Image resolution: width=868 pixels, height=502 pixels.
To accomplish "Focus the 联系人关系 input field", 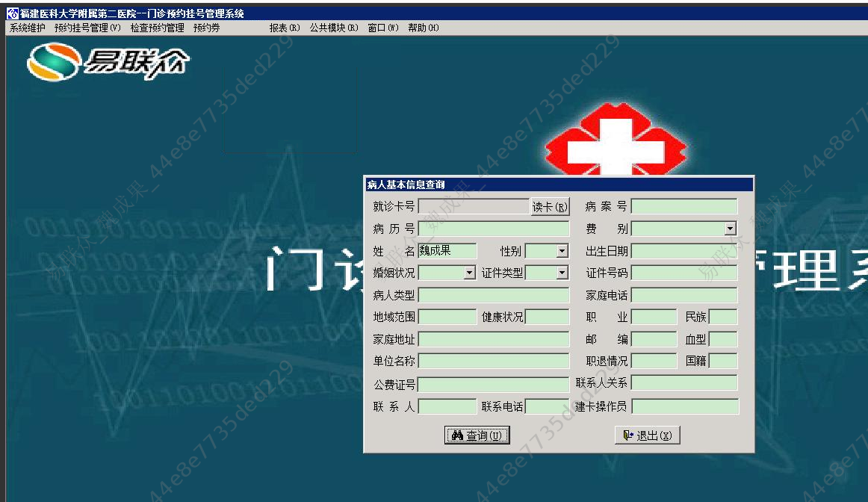I will 684,382.
